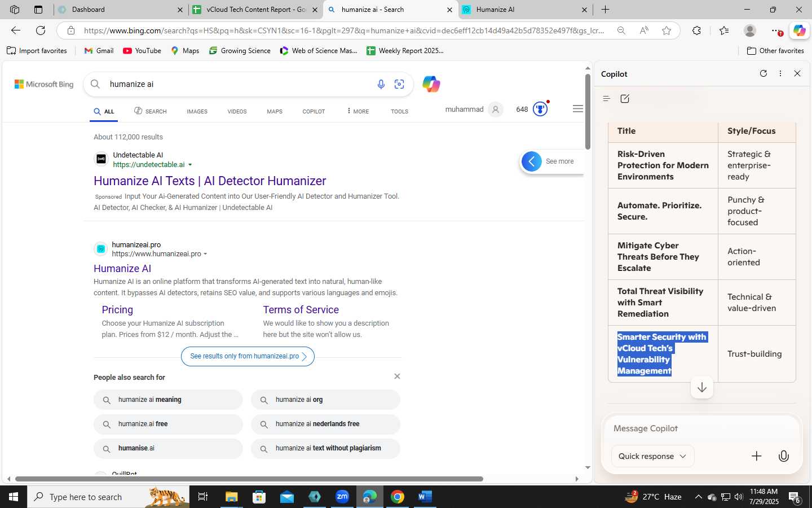
Task: Select the MAPS search tab
Action: pyautogui.click(x=275, y=112)
